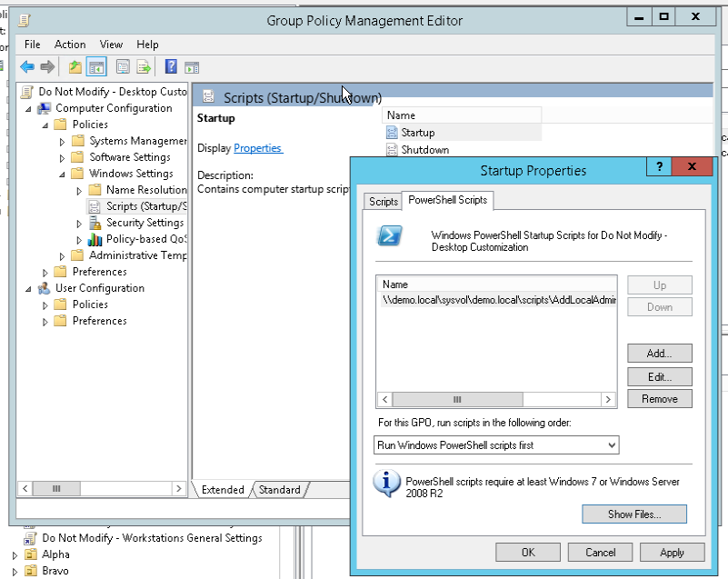Click the Help question-mark in Startup Properties

click(659, 166)
